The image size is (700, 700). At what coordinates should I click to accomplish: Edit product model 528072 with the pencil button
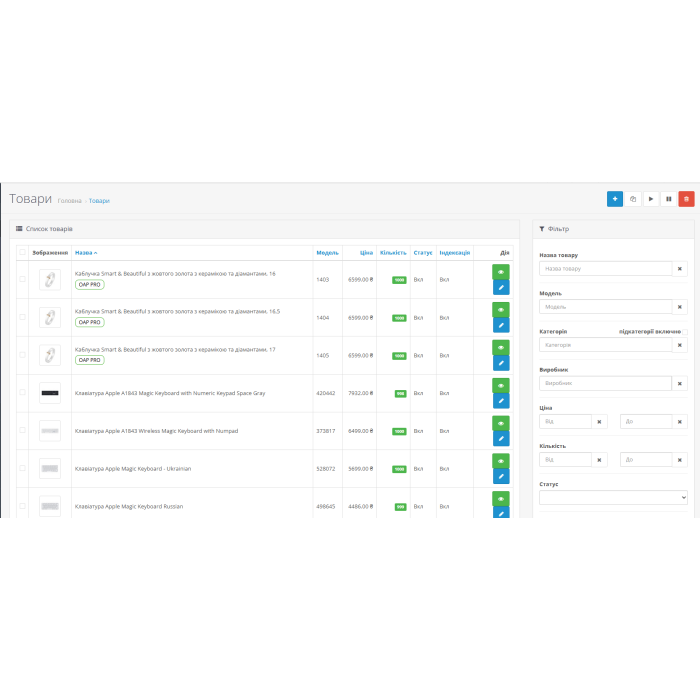click(x=501, y=476)
